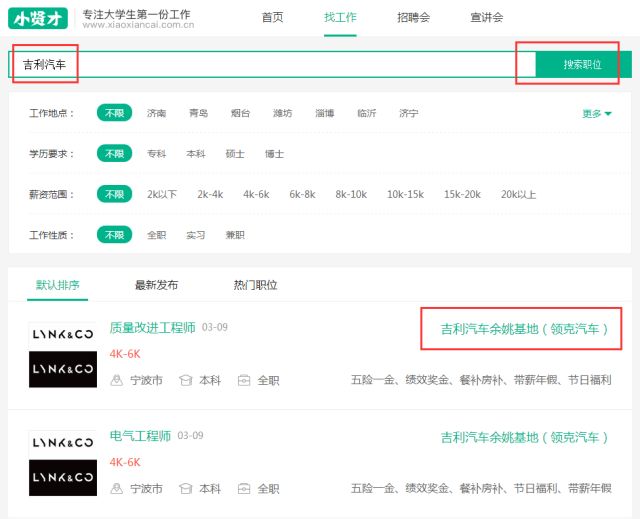This screenshot has height=519, width=640.
Task: Open the 电气工程师 job posting
Action: point(140,436)
